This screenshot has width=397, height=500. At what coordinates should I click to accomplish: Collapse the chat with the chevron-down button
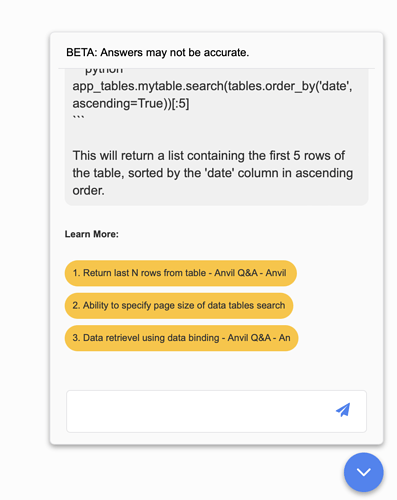(364, 472)
